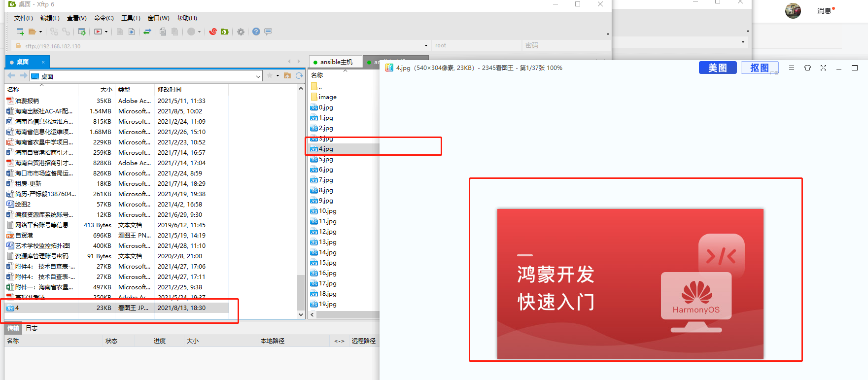The width and height of the screenshot is (868, 380).
Task: Select the local file named 4
Action: [x=117, y=308]
